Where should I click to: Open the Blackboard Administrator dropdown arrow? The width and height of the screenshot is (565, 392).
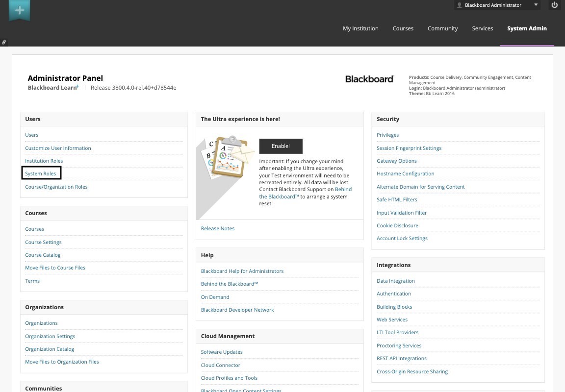coord(536,5)
